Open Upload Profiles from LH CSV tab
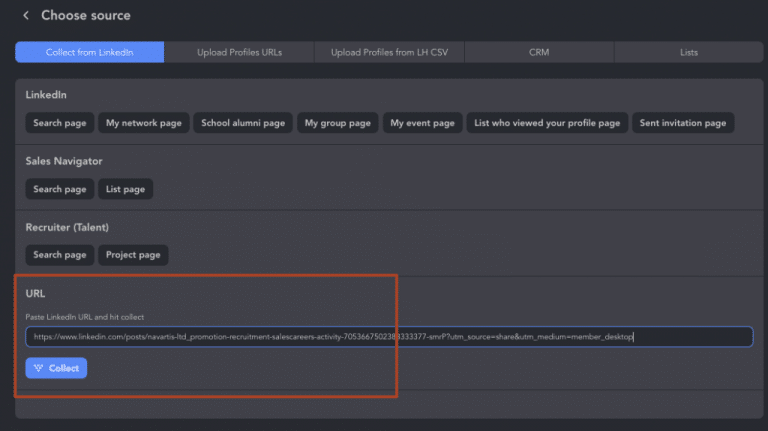 [389, 52]
